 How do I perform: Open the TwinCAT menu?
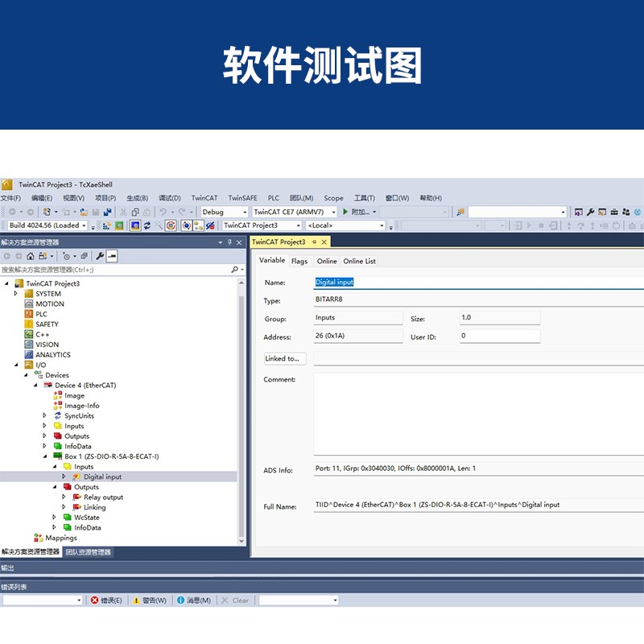tap(204, 198)
